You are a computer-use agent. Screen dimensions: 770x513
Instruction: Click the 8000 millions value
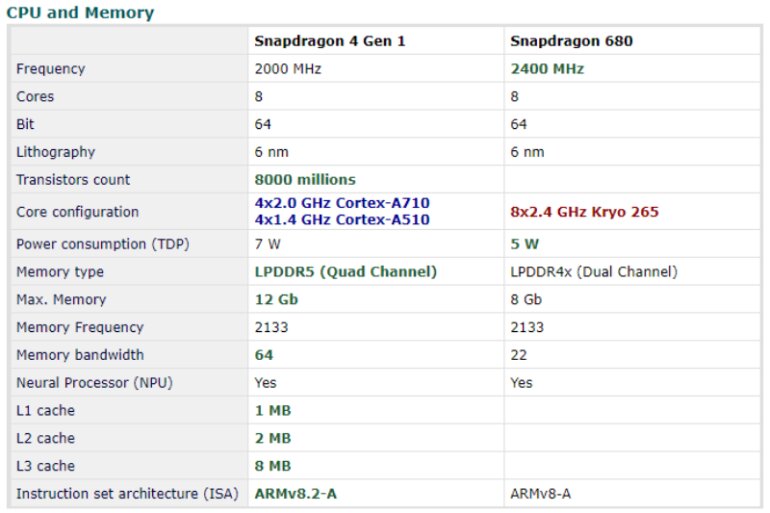(x=305, y=180)
